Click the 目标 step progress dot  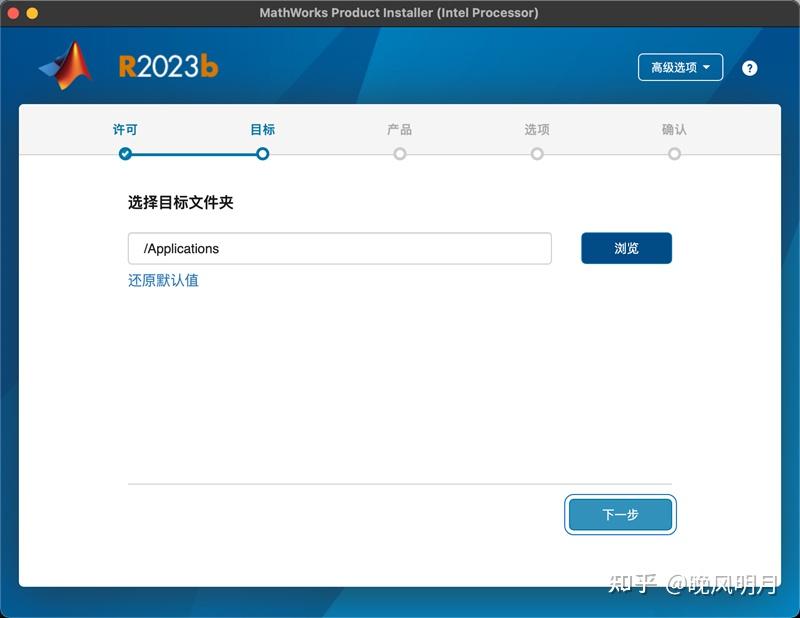[x=262, y=154]
